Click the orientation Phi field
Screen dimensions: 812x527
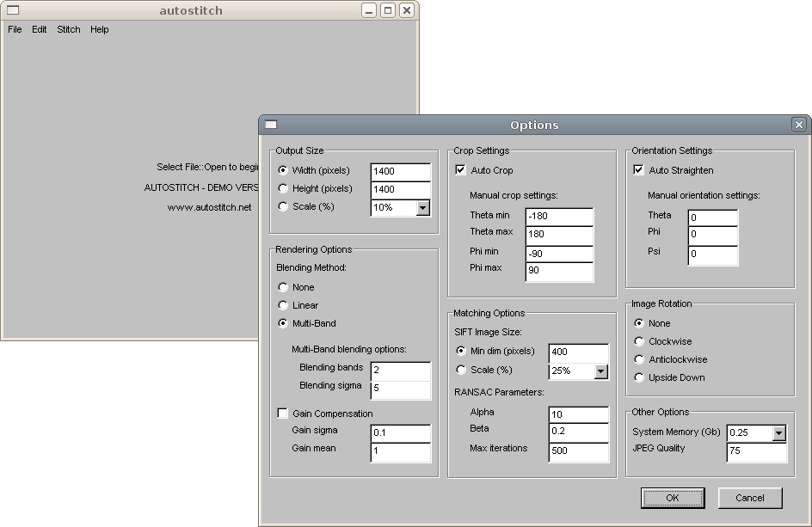tap(712, 236)
